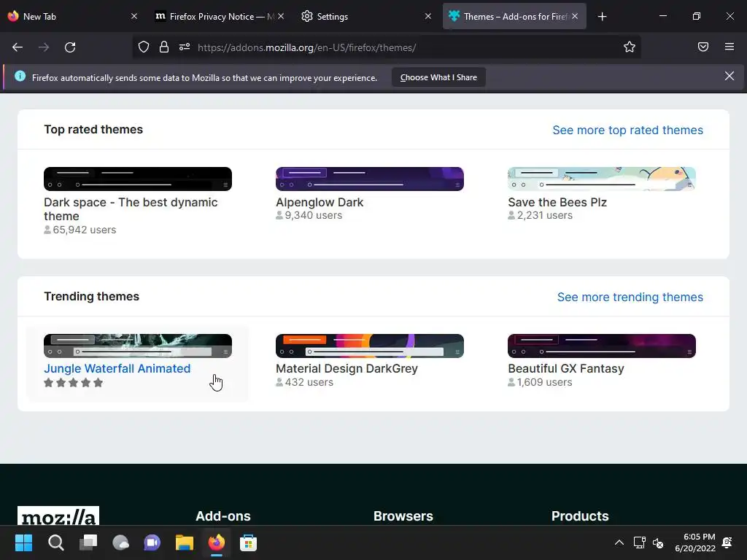Open the Pocket save icon
This screenshot has width=747, height=560.
(703, 47)
